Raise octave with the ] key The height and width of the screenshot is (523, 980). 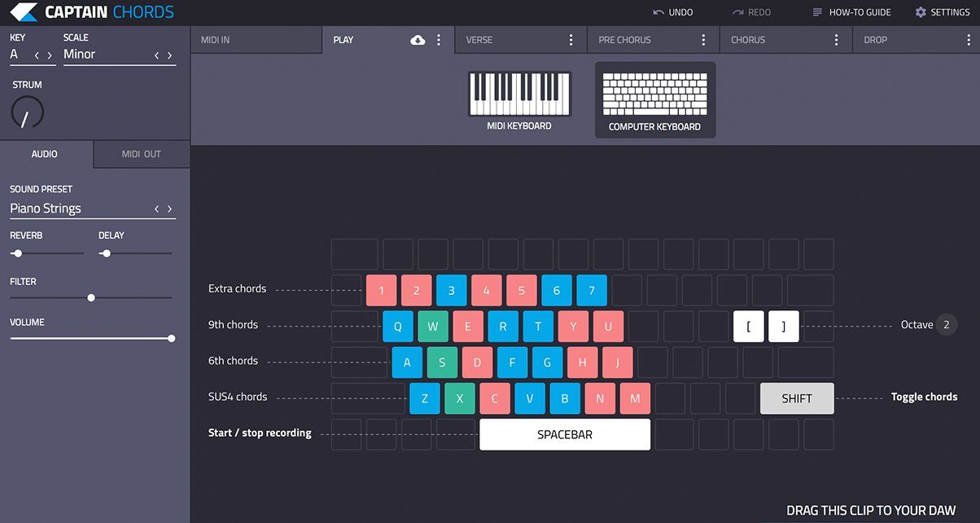pos(784,326)
